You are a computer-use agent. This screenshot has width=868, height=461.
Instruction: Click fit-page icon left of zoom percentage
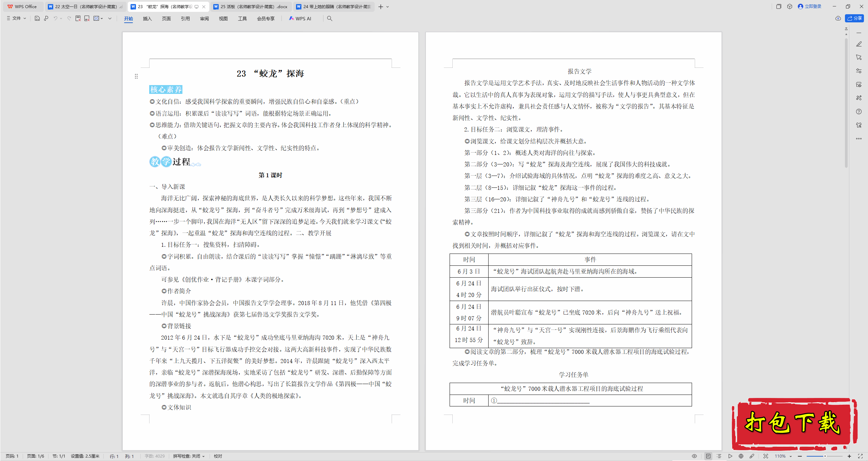[766, 456]
